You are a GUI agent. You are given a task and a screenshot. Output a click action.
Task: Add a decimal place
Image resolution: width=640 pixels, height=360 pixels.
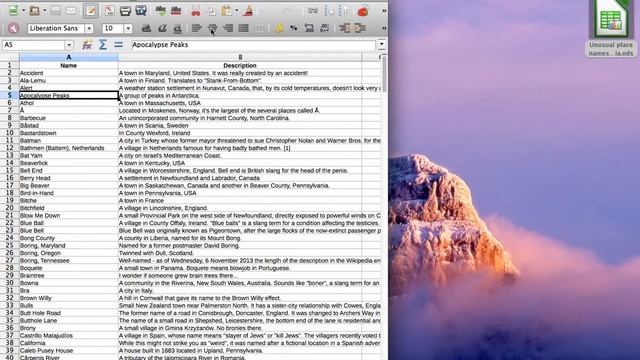click(x=309, y=28)
